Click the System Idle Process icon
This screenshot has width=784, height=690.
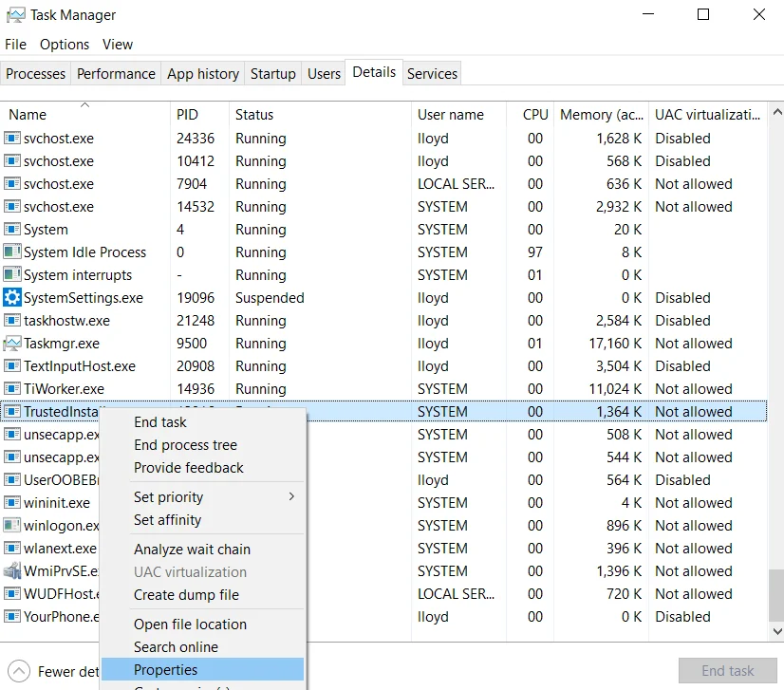(12, 252)
